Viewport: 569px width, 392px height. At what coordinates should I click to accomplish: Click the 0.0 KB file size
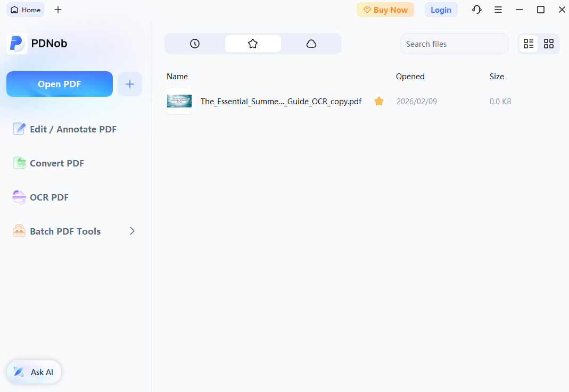tap(500, 102)
